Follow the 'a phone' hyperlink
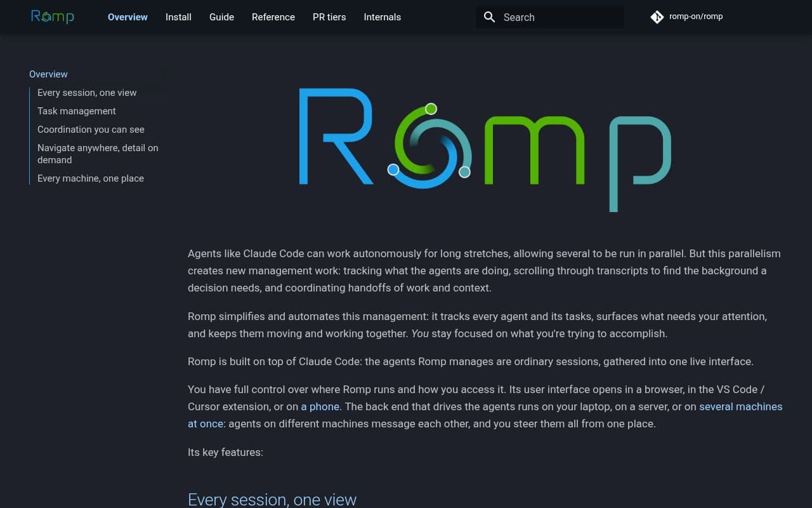Image resolution: width=812 pixels, height=508 pixels. coord(320,406)
